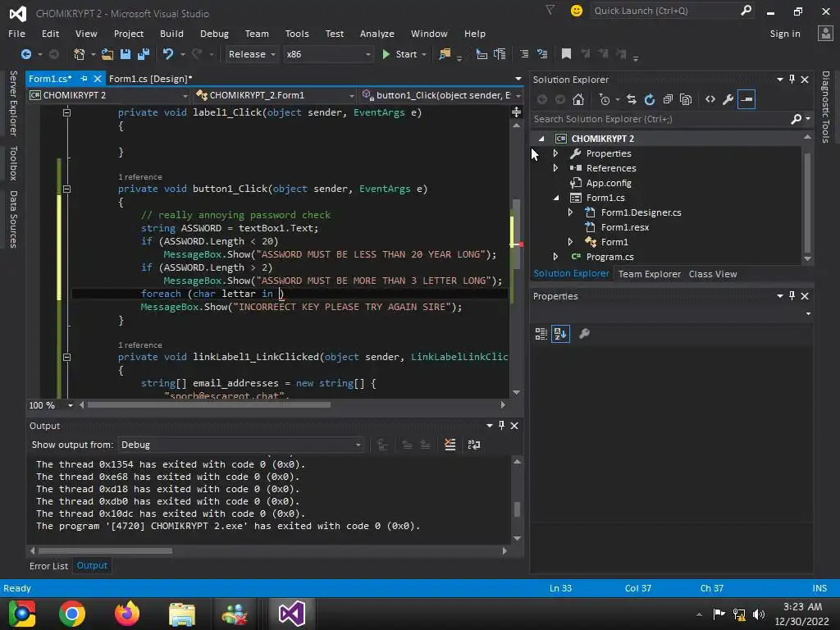Toggle the Show All Files icon
840x630 pixels.
click(686, 99)
